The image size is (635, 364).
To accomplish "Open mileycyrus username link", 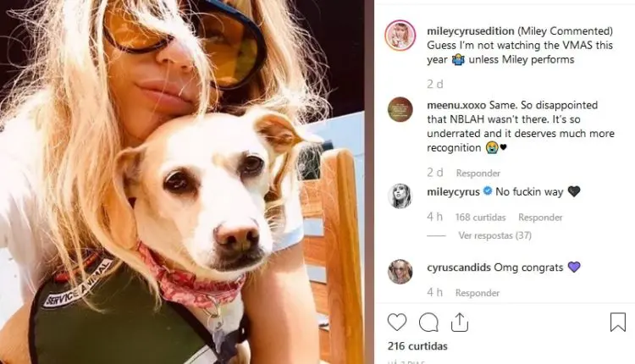I will 453,191.
